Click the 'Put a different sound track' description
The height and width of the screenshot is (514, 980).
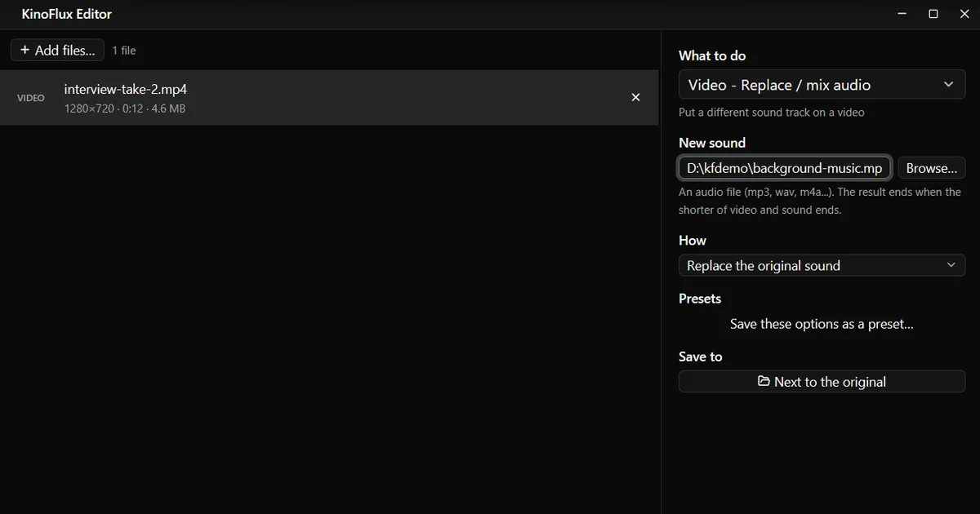click(x=771, y=113)
